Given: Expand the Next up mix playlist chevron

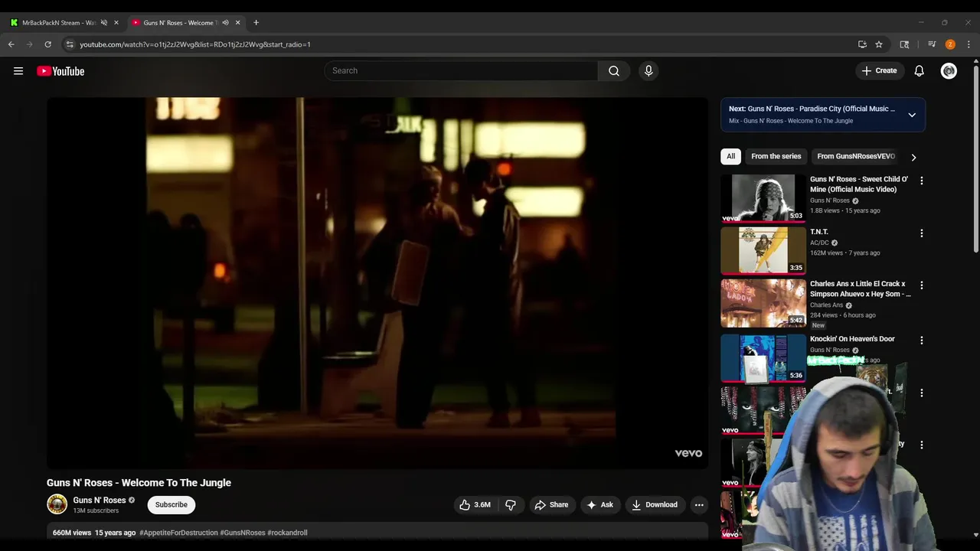Looking at the screenshot, I should [x=912, y=115].
